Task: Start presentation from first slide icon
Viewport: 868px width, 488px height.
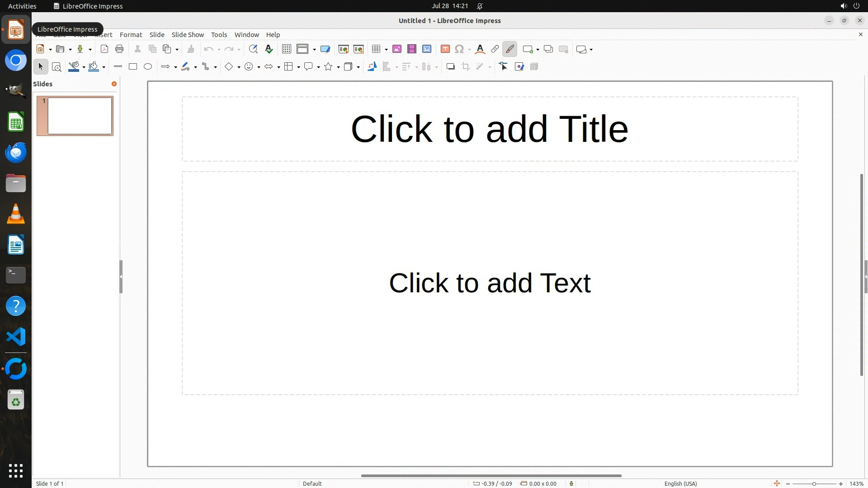Action: [344, 49]
